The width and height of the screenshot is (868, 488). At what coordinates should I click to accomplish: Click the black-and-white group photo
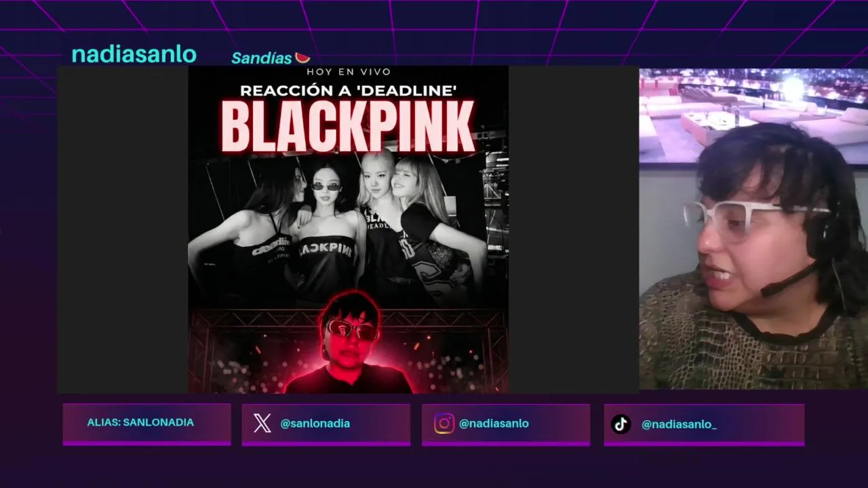point(348,230)
